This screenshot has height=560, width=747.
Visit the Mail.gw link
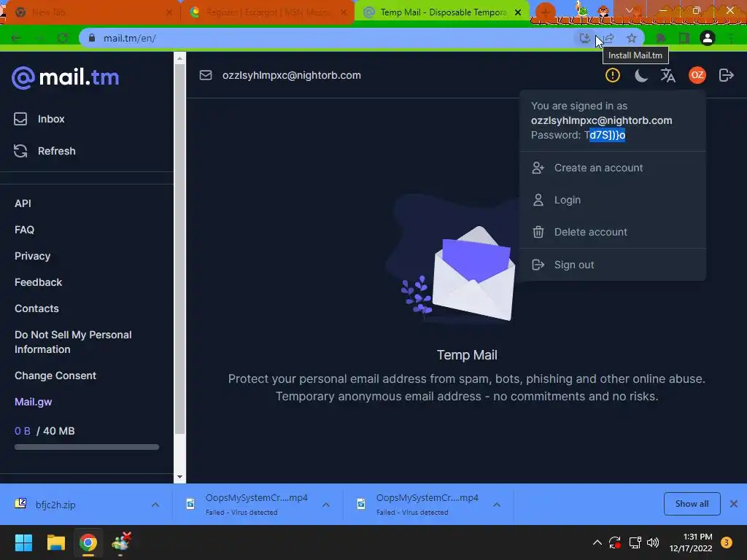click(x=34, y=402)
